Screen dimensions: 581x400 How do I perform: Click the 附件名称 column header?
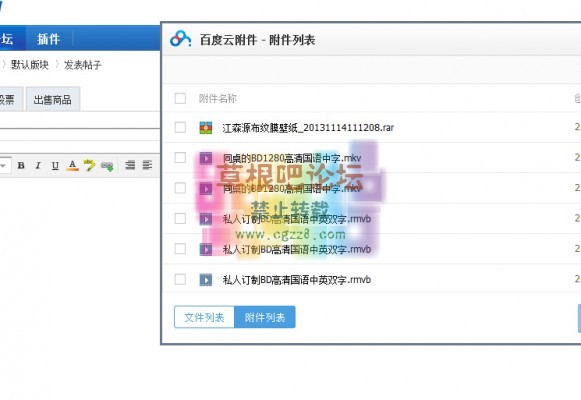(218, 98)
